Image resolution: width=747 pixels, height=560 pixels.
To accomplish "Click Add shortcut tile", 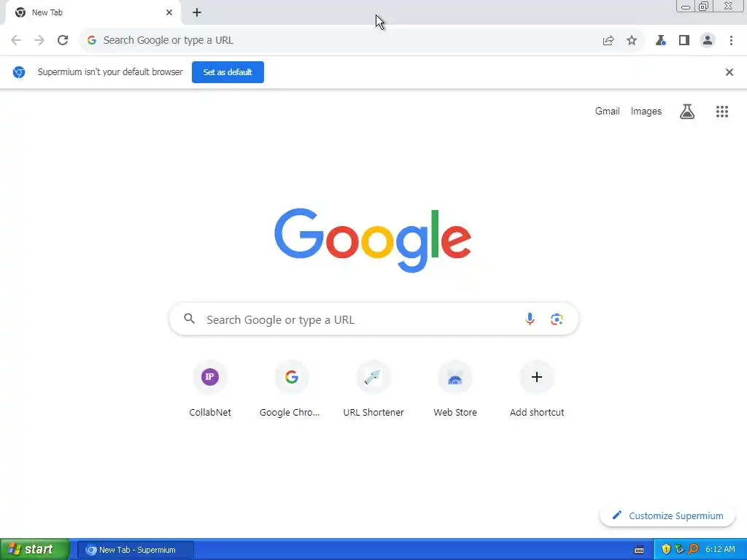I will pyautogui.click(x=537, y=389).
